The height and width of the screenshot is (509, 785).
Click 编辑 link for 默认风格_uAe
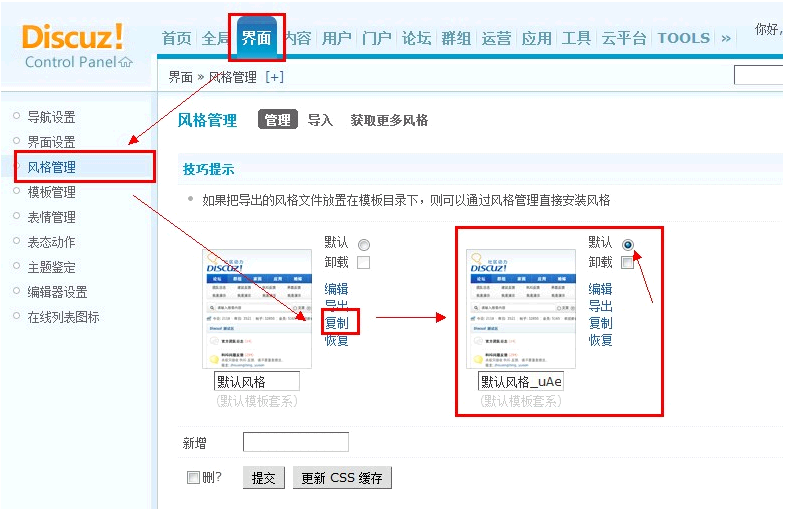pyautogui.click(x=600, y=289)
